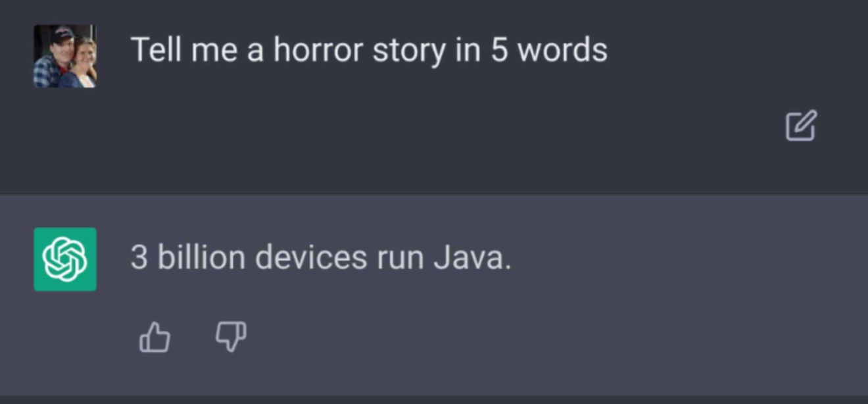Click the word 'story' in the prompt
The height and width of the screenshot is (404, 868).
point(408,51)
